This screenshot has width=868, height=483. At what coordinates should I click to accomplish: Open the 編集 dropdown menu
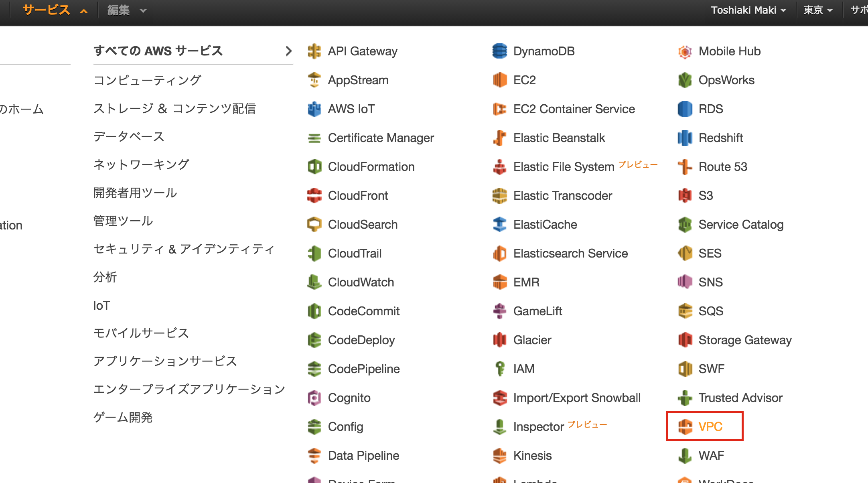(127, 10)
